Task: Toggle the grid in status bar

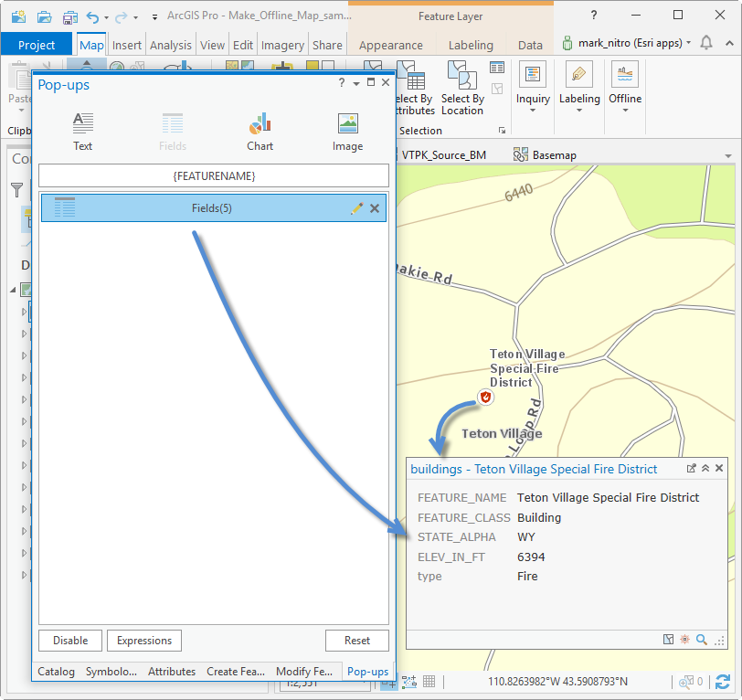Action: [429, 681]
